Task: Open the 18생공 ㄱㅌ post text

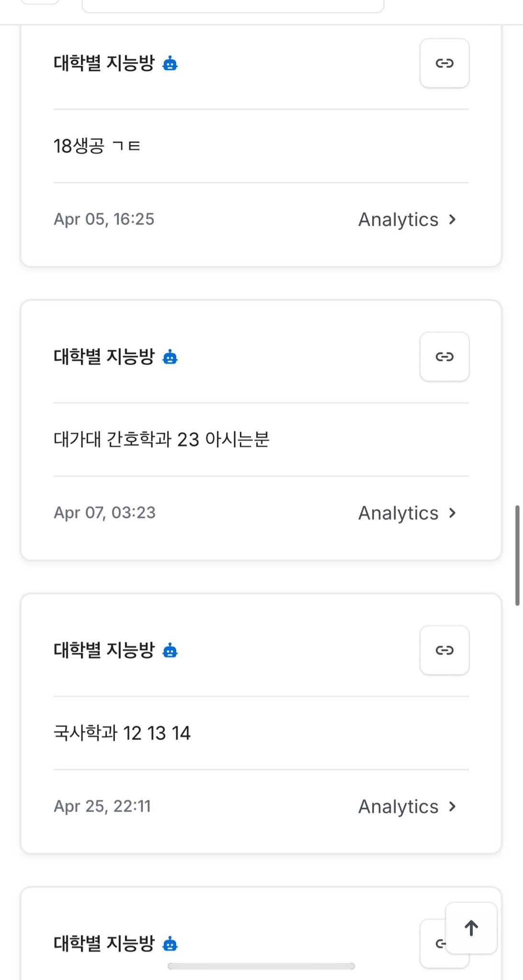Action: tap(97, 146)
